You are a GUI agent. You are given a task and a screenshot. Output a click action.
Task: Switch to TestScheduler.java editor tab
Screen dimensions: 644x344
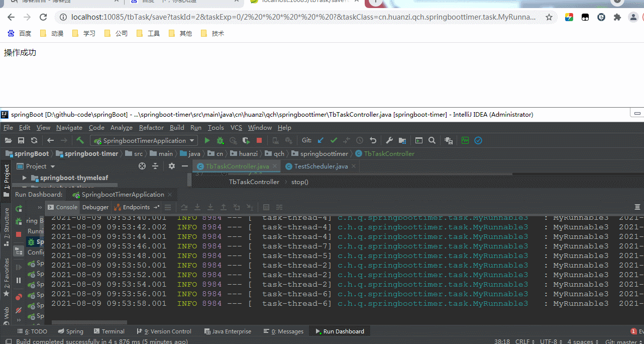(x=320, y=166)
